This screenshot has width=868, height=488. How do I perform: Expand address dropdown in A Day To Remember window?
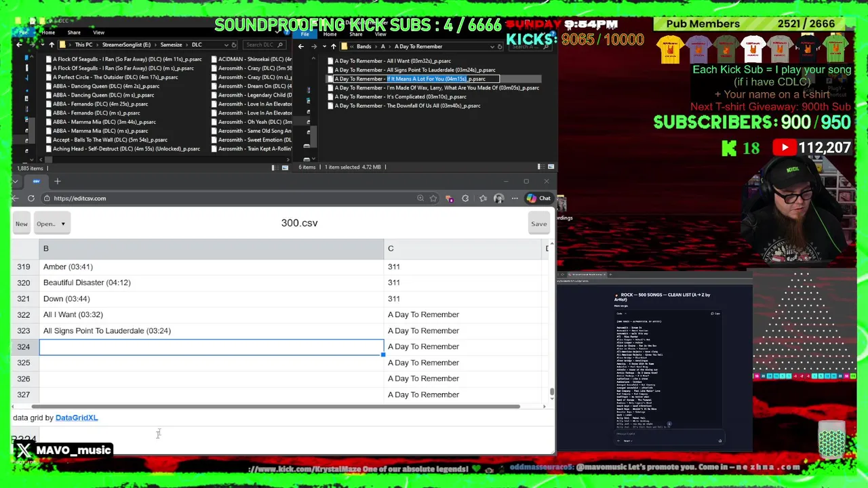[492, 47]
